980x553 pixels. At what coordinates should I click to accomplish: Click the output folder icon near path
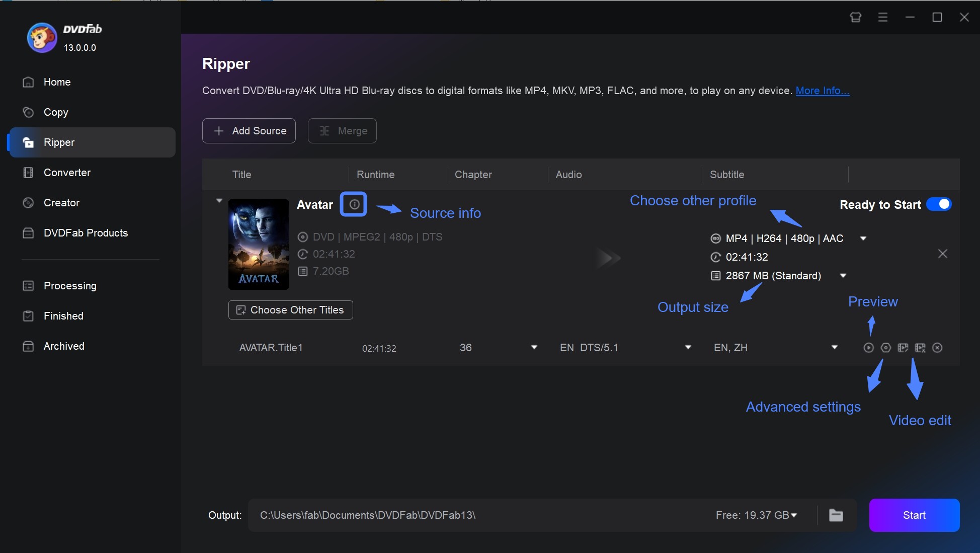(x=836, y=514)
